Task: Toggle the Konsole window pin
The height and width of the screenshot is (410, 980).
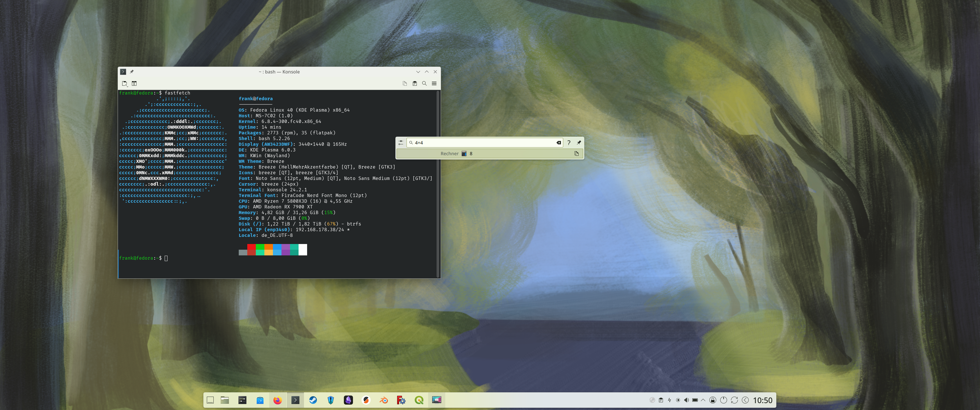Action: [132, 71]
